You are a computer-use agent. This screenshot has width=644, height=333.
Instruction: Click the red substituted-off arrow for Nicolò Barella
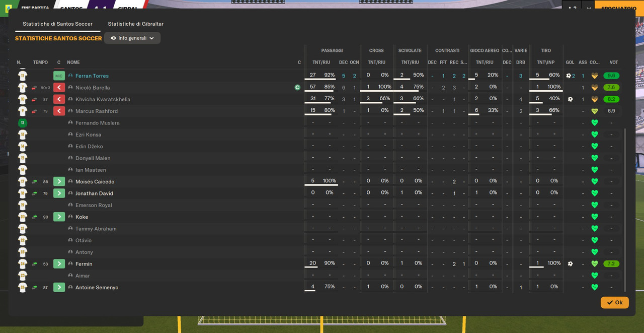(59, 87)
